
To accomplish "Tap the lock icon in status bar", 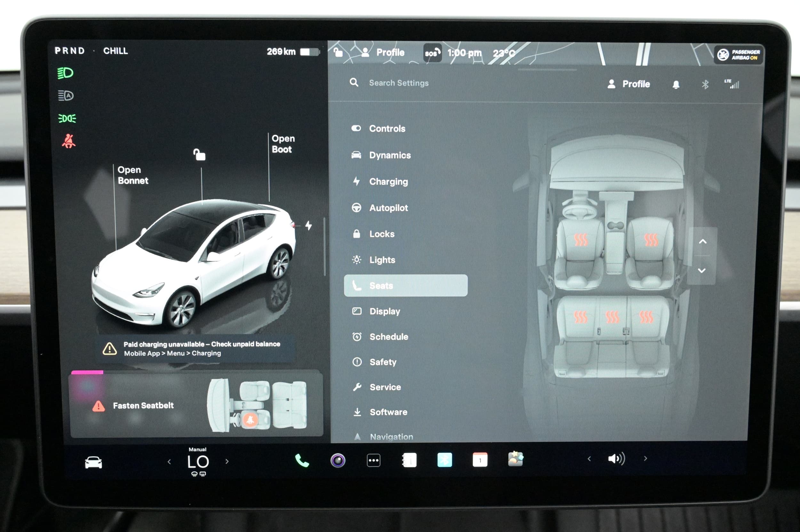I will (x=338, y=52).
